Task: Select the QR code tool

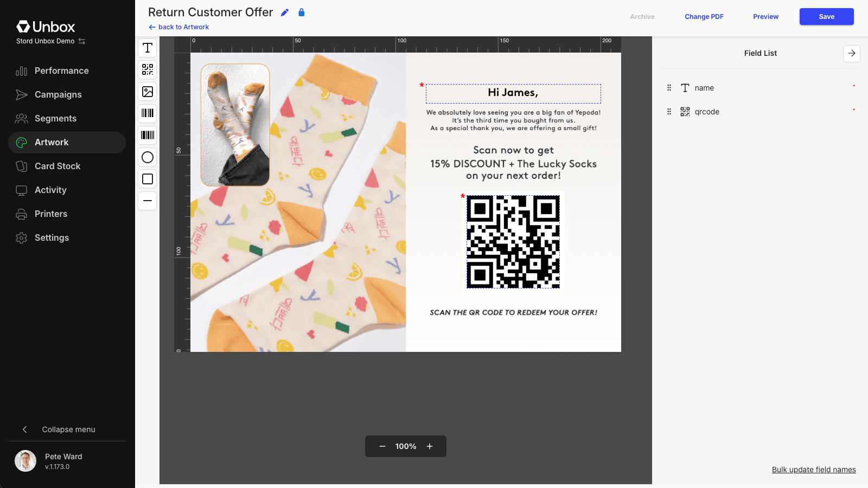Action: tap(148, 69)
